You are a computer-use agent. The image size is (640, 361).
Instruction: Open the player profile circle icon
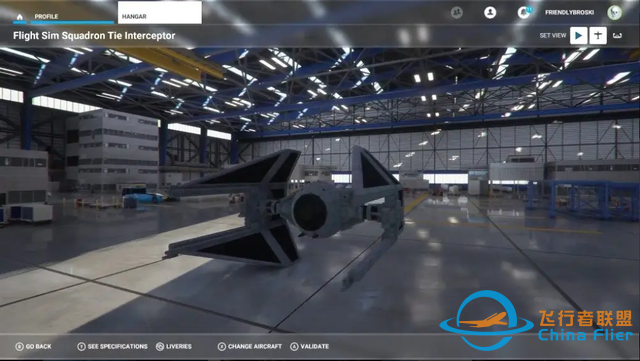[490, 13]
